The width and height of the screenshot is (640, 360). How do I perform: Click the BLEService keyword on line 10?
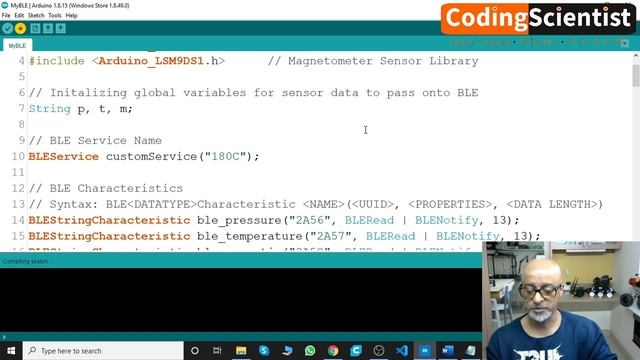pos(64,156)
